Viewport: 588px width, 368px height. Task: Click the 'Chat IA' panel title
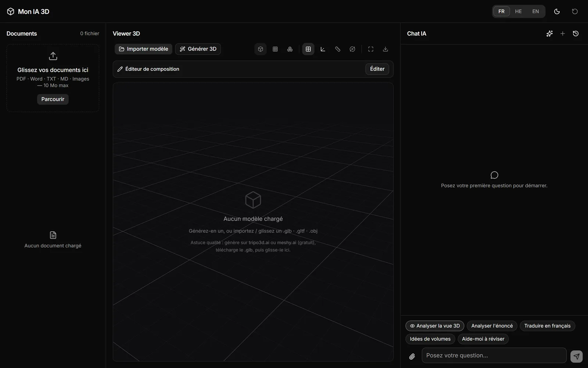[x=416, y=33]
